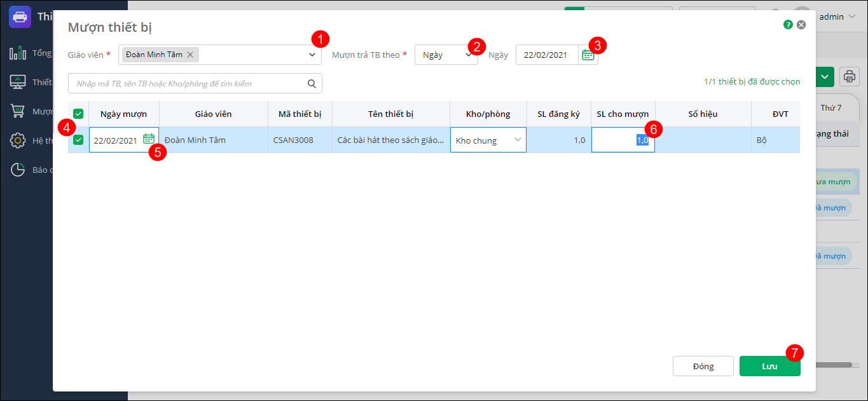
Task: Click the ĐVT column header
Action: point(776,114)
